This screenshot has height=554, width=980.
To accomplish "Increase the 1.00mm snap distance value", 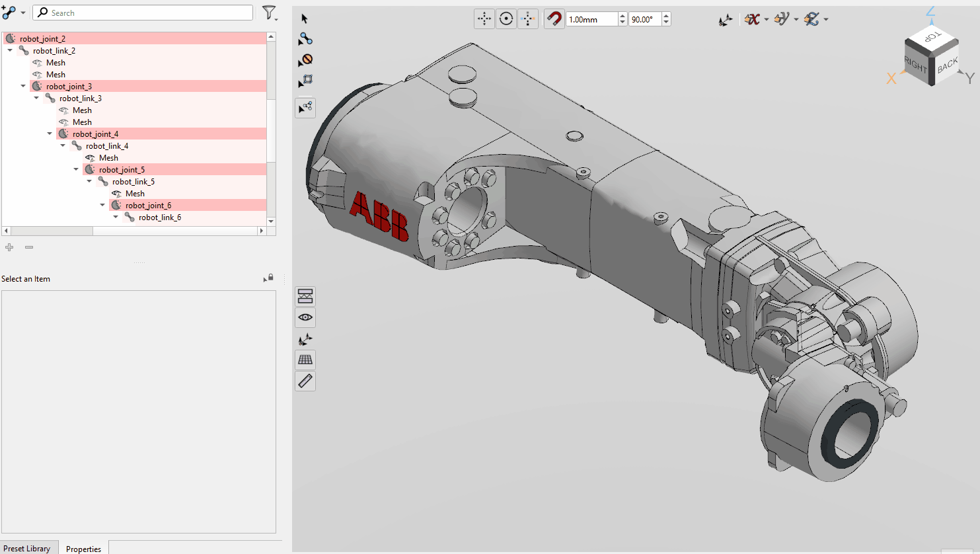I will [622, 16].
